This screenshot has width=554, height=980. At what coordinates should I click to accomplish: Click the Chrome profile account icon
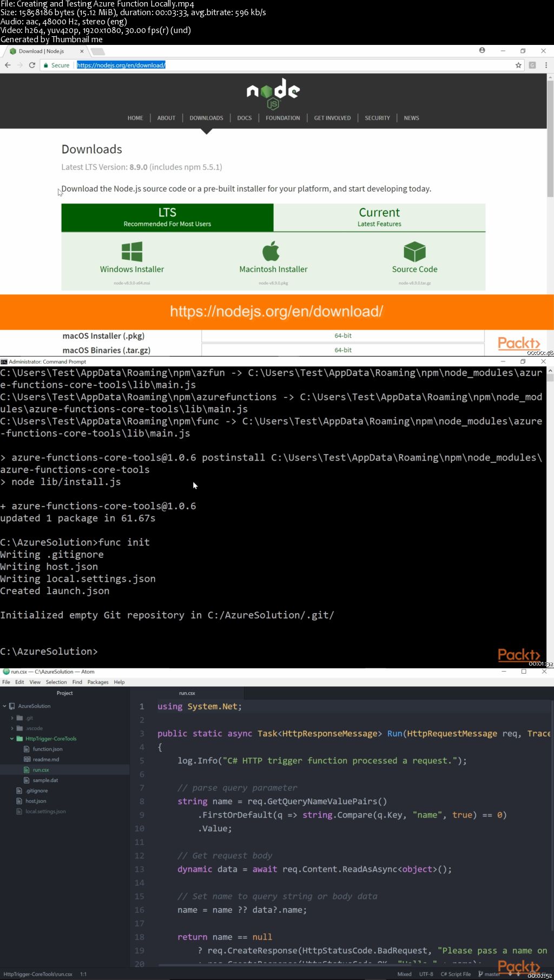[x=482, y=50]
